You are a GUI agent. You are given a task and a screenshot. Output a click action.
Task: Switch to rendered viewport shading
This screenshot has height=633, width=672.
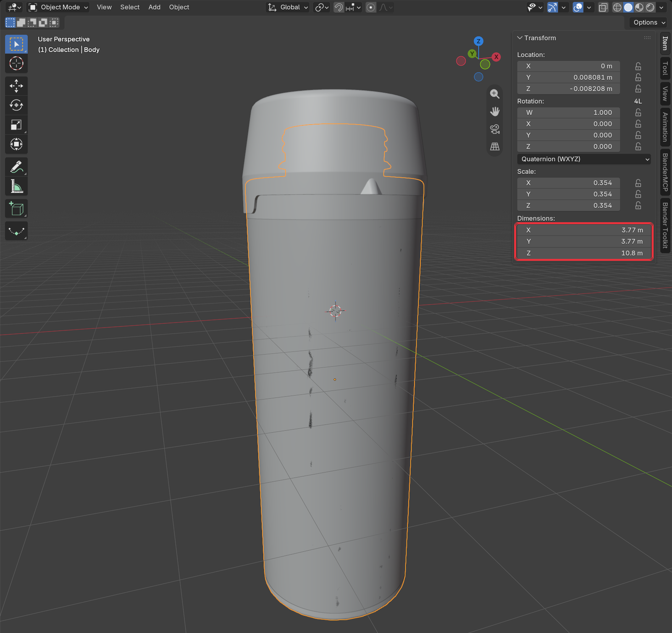(x=650, y=7)
